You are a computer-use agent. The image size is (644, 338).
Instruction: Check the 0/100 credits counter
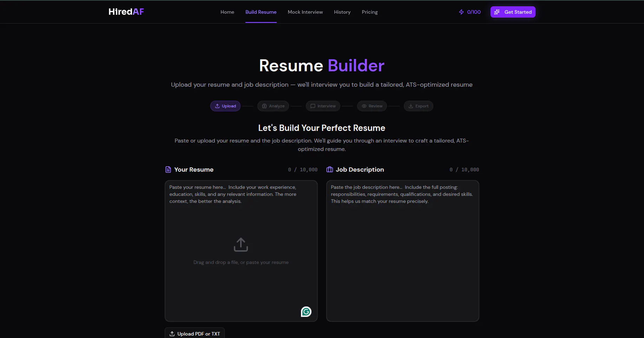tap(474, 12)
